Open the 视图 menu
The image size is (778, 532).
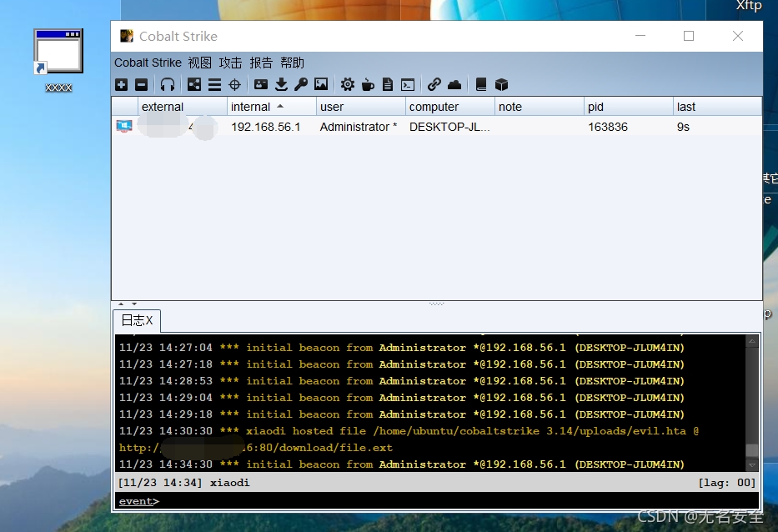[x=199, y=63]
